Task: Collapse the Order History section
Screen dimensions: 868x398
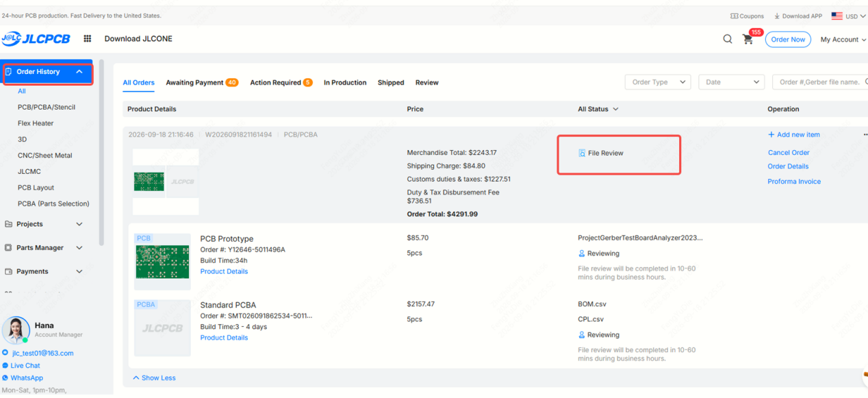Action: [x=79, y=72]
